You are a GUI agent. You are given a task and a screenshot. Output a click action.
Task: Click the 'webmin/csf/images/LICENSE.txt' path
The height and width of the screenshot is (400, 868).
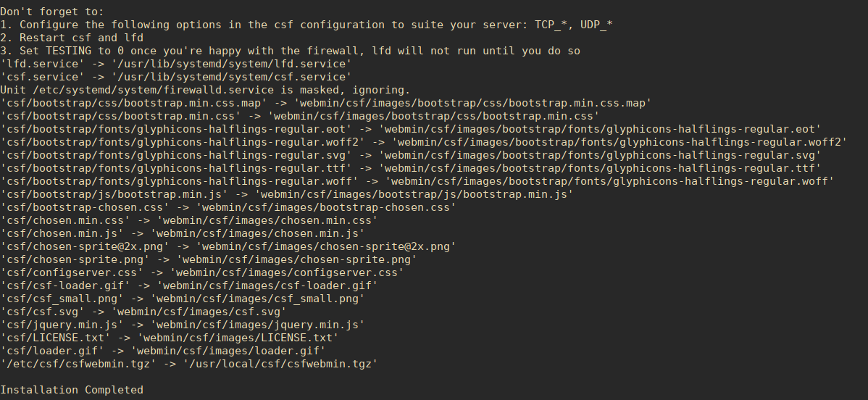click(238, 338)
